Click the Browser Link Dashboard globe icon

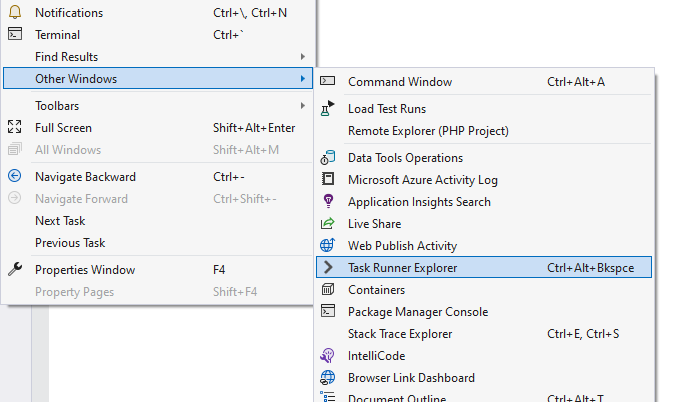(328, 378)
